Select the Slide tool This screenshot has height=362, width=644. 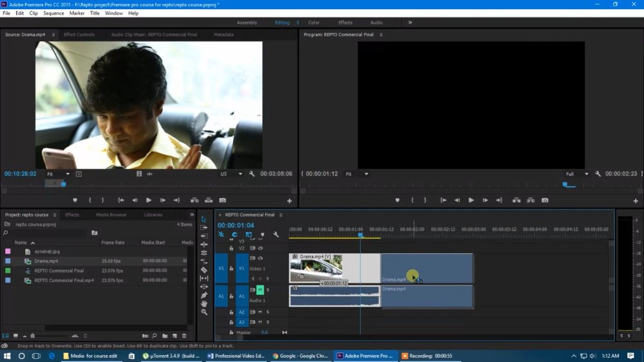coord(204,287)
